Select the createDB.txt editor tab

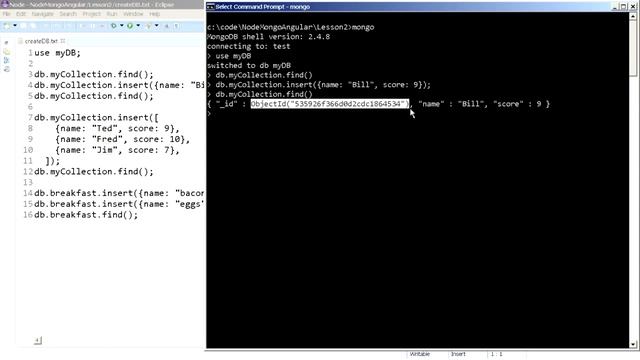click(41, 41)
